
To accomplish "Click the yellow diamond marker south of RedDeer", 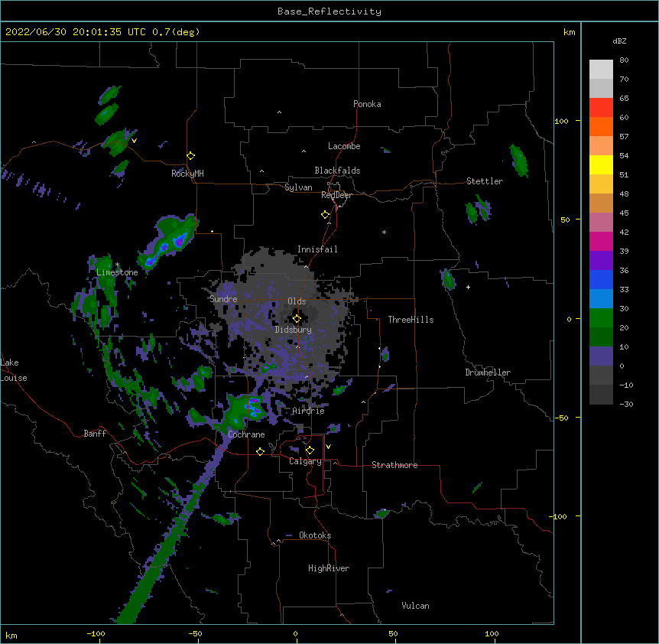I will [x=326, y=215].
